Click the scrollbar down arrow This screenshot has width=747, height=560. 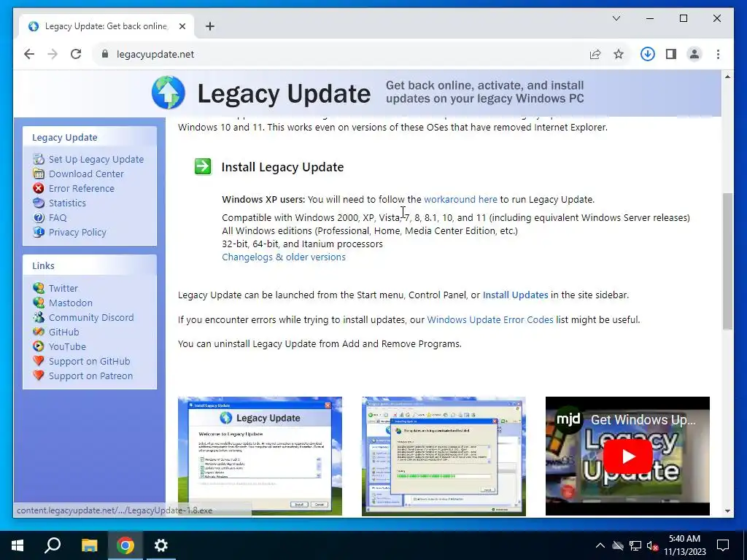tap(727, 511)
